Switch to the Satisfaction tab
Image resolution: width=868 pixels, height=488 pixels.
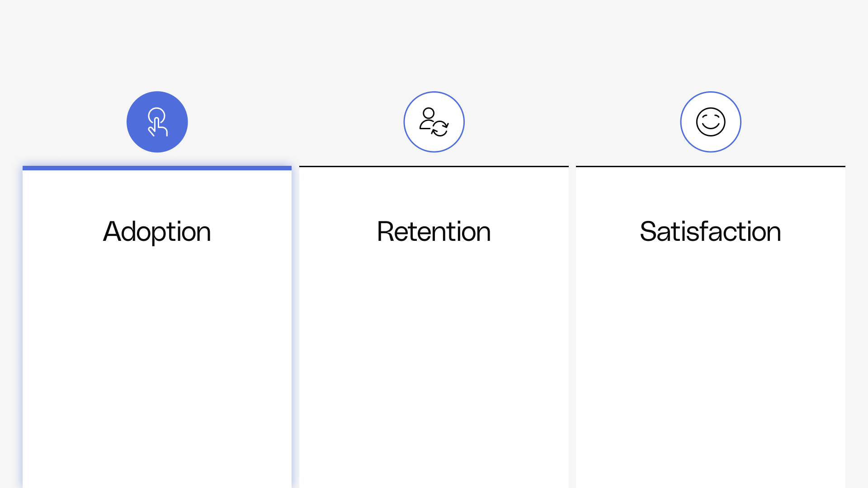pos(710,231)
